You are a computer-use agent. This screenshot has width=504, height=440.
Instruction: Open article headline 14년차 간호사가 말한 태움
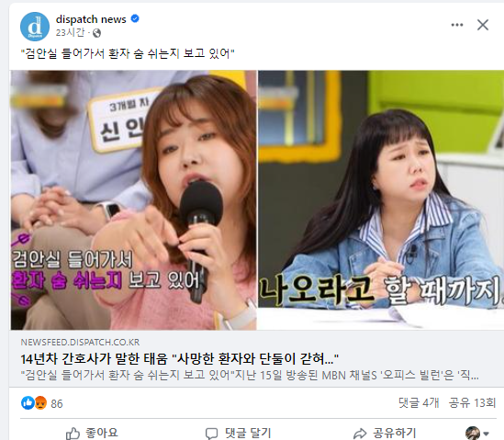pos(180,358)
